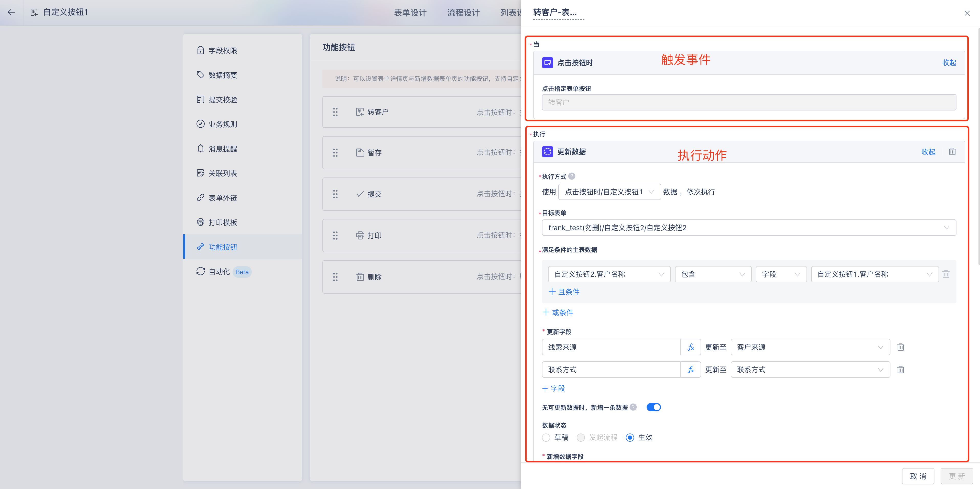Image resolution: width=980 pixels, height=489 pixels.
Task: Select 功能按钮 in sidebar
Action: pyautogui.click(x=243, y=246)
